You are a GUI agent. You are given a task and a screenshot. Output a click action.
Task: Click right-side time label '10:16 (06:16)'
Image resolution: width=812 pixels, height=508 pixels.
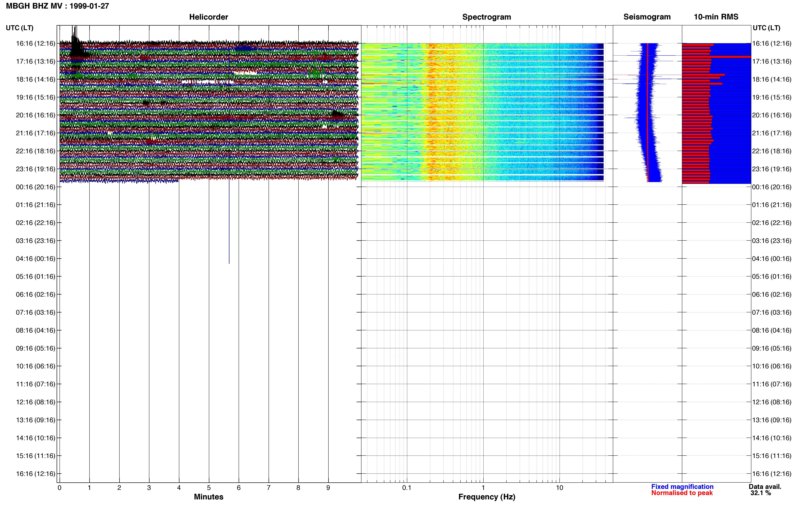point(772,366)
